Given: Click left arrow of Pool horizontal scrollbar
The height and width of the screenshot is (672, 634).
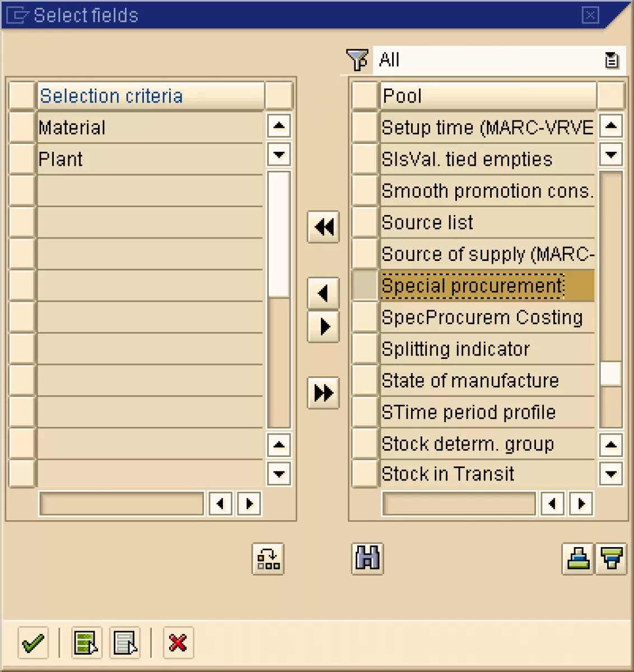Looking at the screenshot, I should point(552,504).
